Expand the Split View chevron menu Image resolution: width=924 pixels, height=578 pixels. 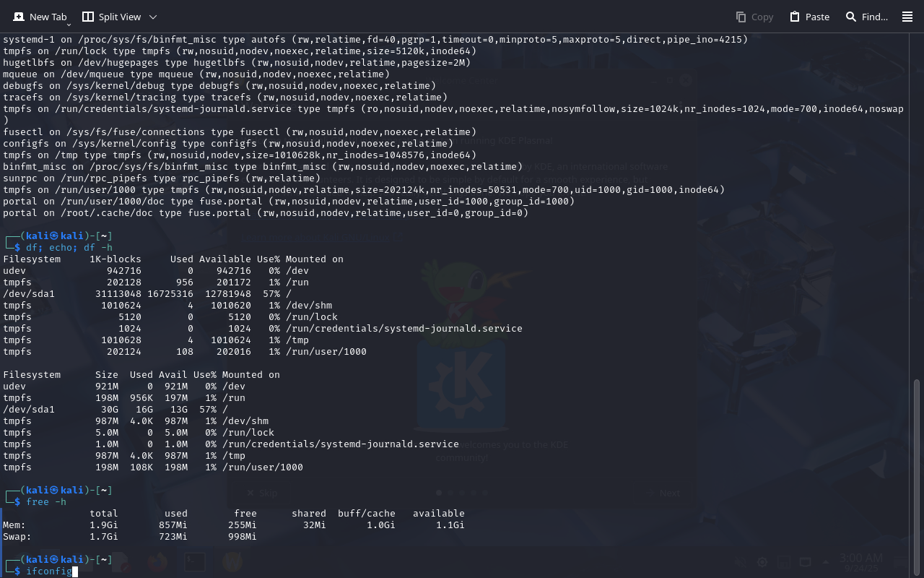click(x=153, y=17)
